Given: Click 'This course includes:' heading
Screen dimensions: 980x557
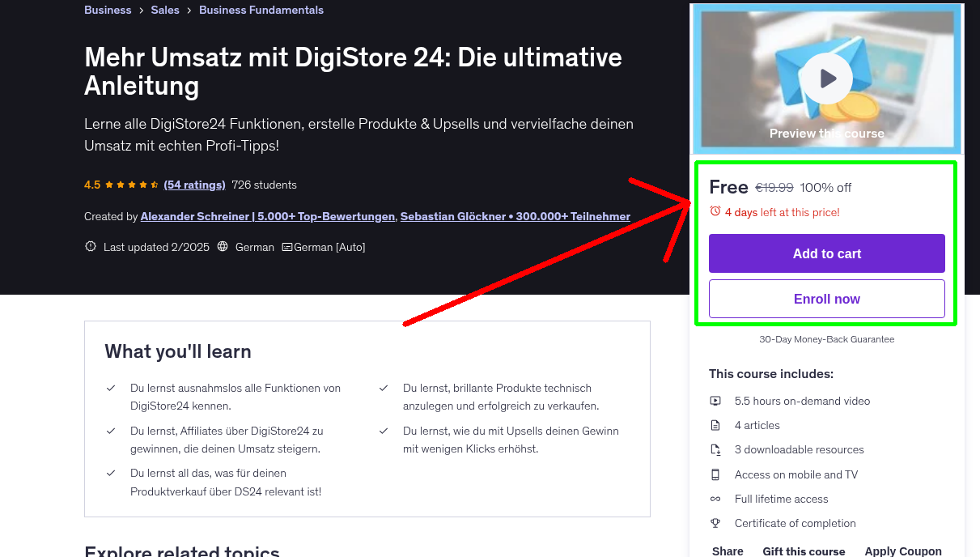Looking at the screenshot, I should (771, 374).
